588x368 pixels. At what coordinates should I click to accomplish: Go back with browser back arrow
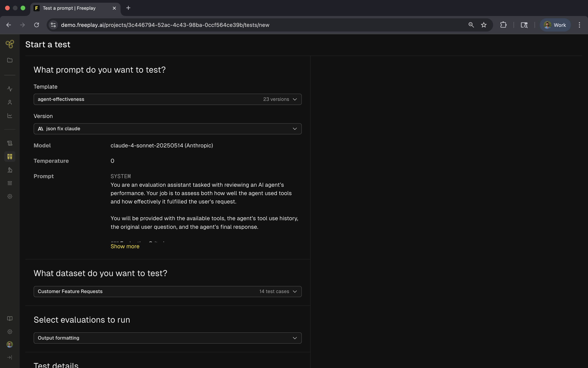9,25
